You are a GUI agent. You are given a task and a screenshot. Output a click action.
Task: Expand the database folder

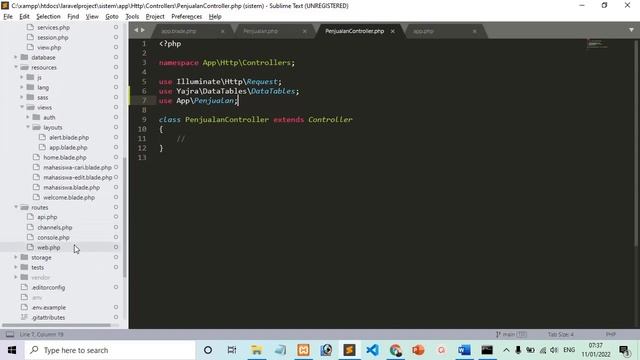[x=16, y=57]
